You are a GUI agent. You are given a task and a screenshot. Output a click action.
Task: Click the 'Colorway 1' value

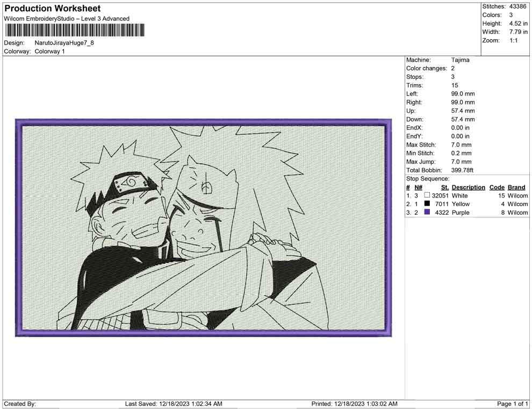click(x=49, y=52)
